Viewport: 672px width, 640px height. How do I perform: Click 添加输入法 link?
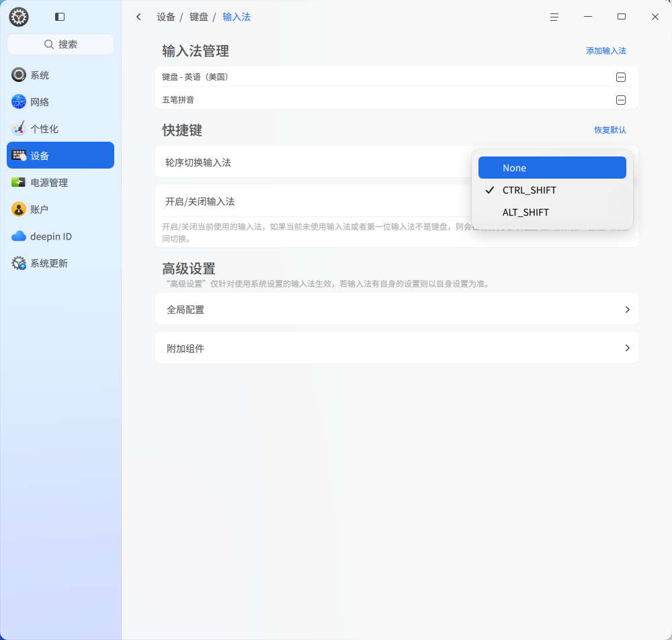tap(605, 50)
